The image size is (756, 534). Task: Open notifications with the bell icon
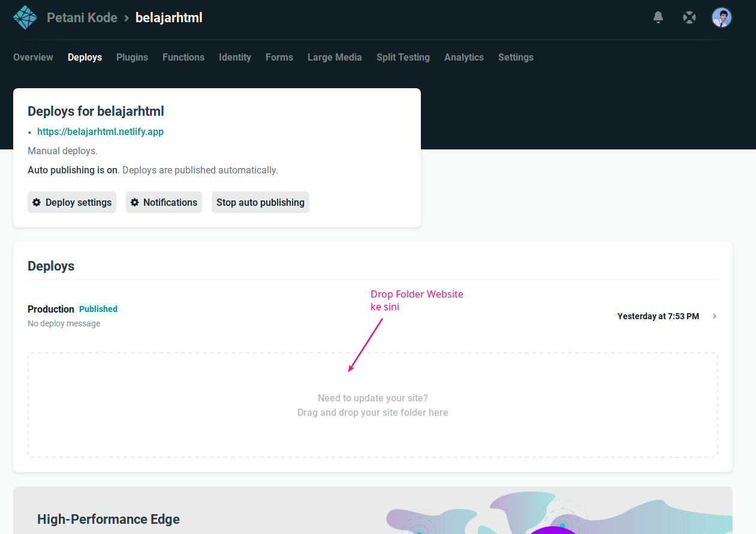click(x=658, y=17)
